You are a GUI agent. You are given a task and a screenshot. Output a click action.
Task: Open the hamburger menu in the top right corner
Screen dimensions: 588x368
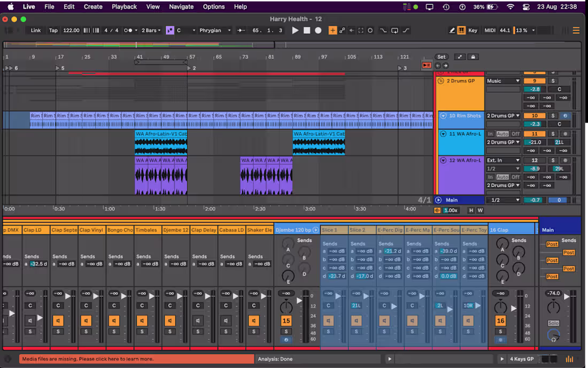click(576, 30)
